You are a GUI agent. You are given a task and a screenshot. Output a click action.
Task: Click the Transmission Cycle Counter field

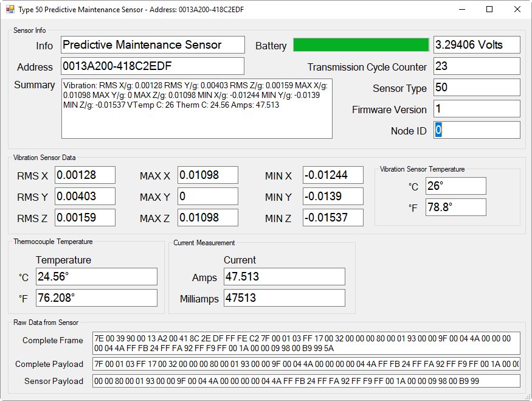(477, 66)
